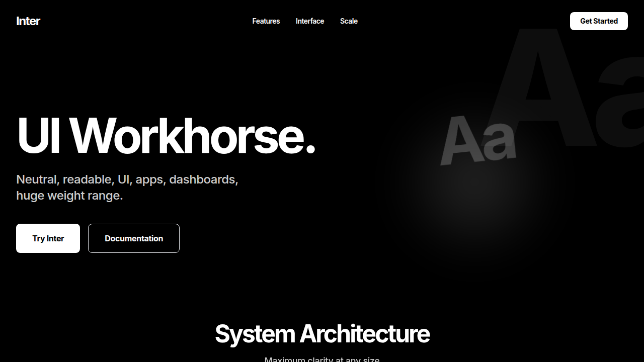Screen dimensions: 644x362
Task: Click the Inter logo in the header
Action: [x=28, y=21]
